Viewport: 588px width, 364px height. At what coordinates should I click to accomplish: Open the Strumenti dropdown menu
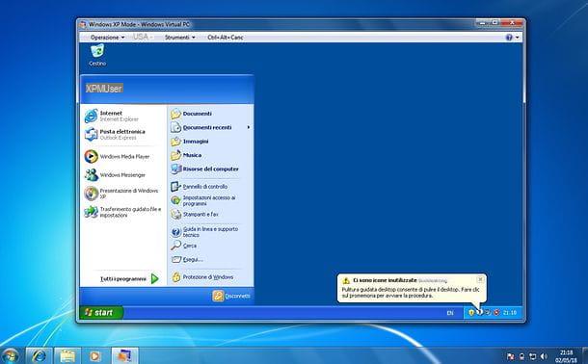point(180,38)
